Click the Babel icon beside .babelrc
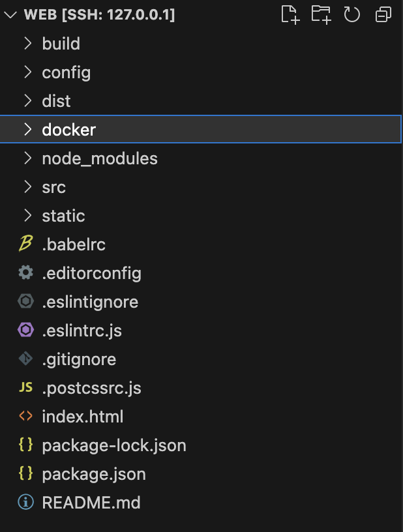Image resolution: width=403 pixels, height=532 pixels. pyautogui.click(x=25, y=244)
